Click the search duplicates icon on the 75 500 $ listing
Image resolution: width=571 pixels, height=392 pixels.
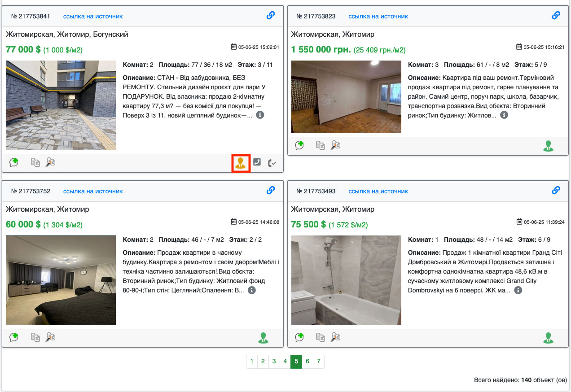point(335,337)
